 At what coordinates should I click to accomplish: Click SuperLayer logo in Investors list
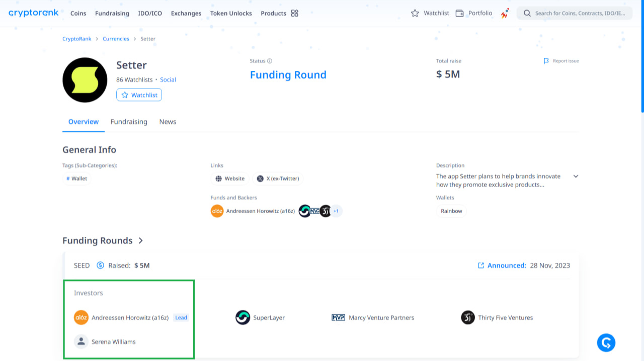tap(243, 318)
